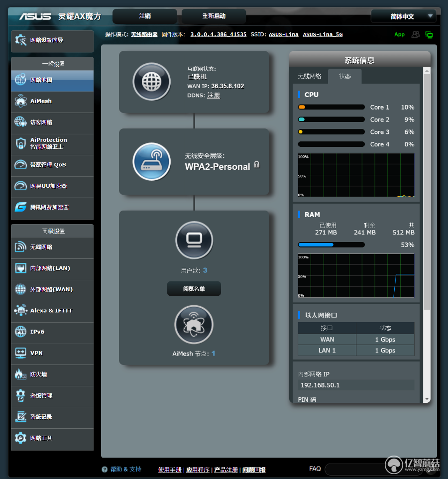Select 网络地图 in the sidebar menu

click(52, 80)
